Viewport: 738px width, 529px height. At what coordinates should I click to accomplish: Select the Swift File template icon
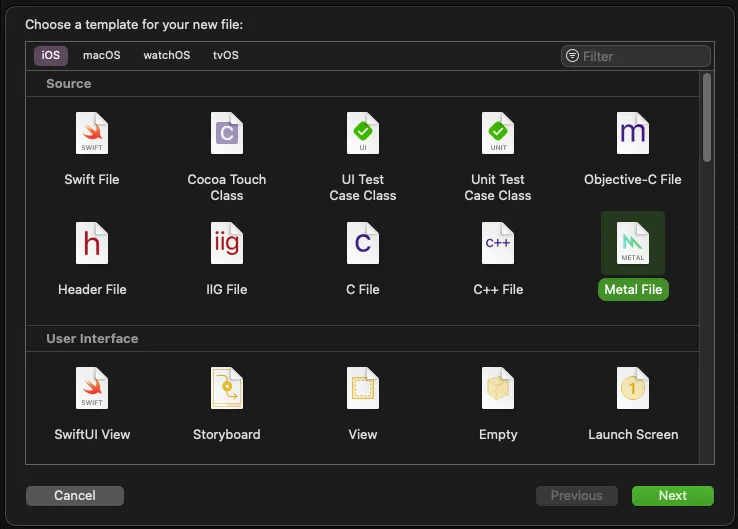pyautogui.click(x=92, y=133)
